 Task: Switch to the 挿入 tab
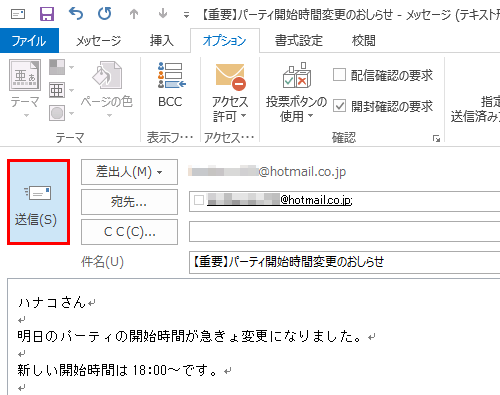pos(162,41)
